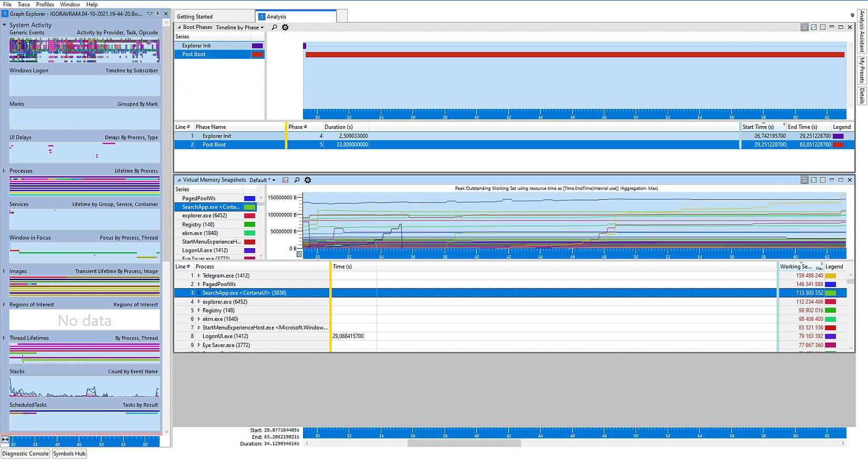
Task: Show graph and table in Virtual Memory panel
Action: [804, 180]
